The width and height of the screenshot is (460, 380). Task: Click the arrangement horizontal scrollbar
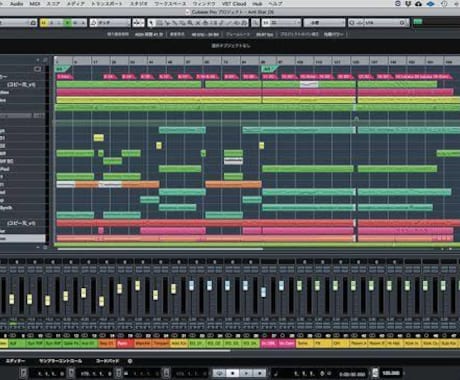[x=160, y=249]
